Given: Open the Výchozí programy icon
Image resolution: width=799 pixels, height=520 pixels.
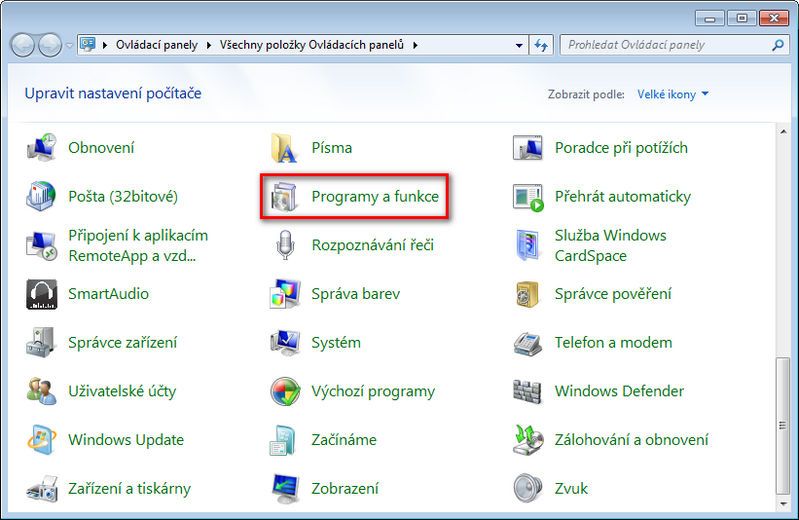Looking at the screenshot, I should pyautogui.click(x=284, y=392).
